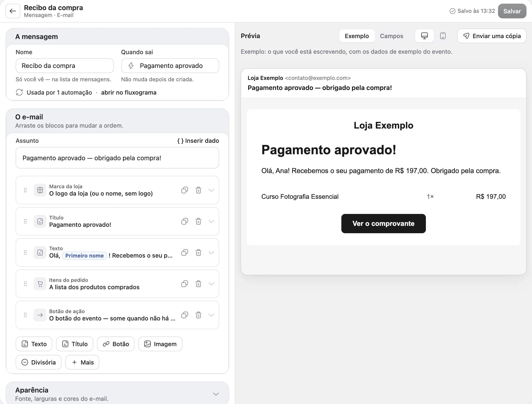Grab the Itens do pedido drag handle
The height and width of the screenshot is (404, 532).
pos(25,284)
